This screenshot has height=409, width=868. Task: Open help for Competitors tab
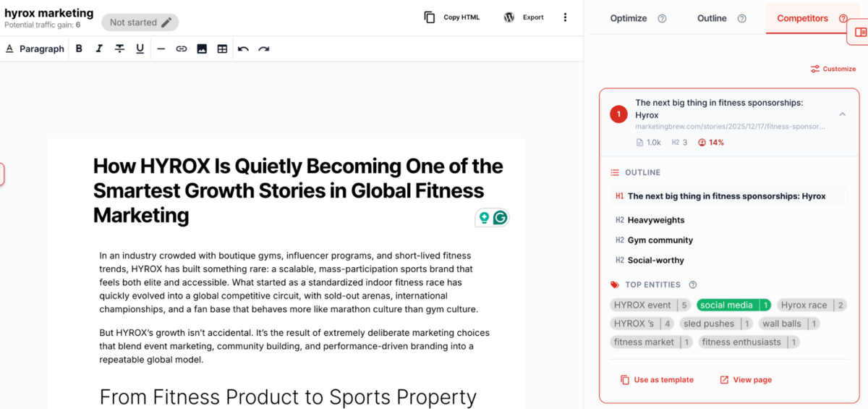pyautogui.click(x=843, y=19)
